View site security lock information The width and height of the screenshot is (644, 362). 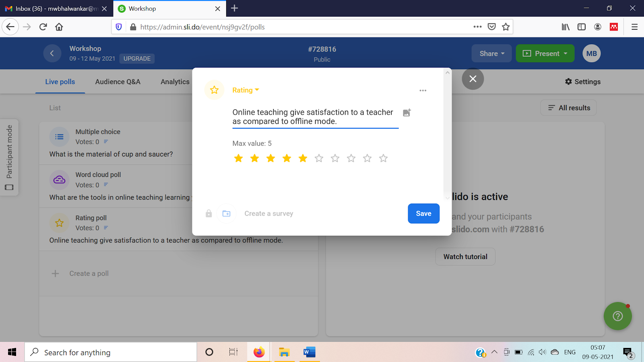click(133, 27)
